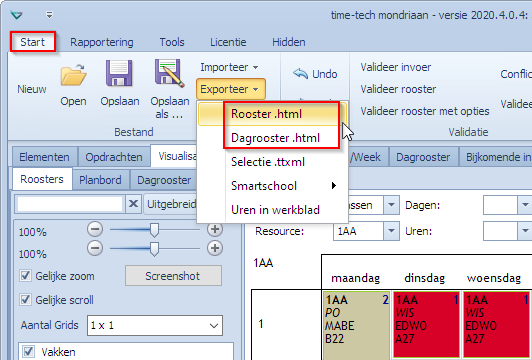Select the woensdag 1AA WIS lesson cell

pyautogui.click(x=497, y=325)
